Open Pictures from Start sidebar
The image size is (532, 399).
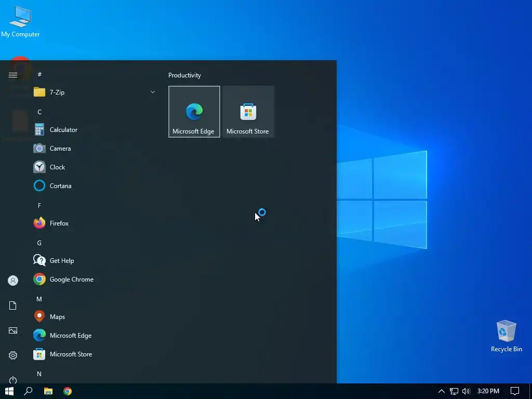click(13, 330)
